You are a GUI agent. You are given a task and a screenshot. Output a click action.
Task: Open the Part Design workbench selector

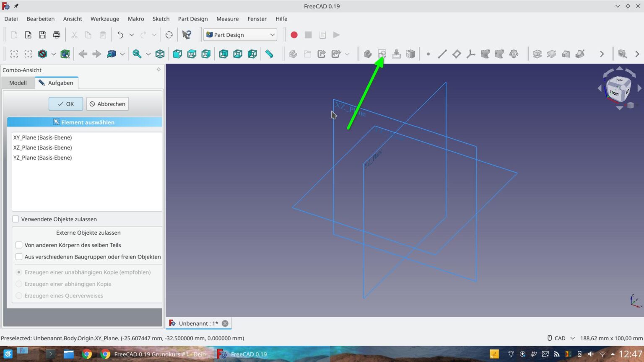240,35
